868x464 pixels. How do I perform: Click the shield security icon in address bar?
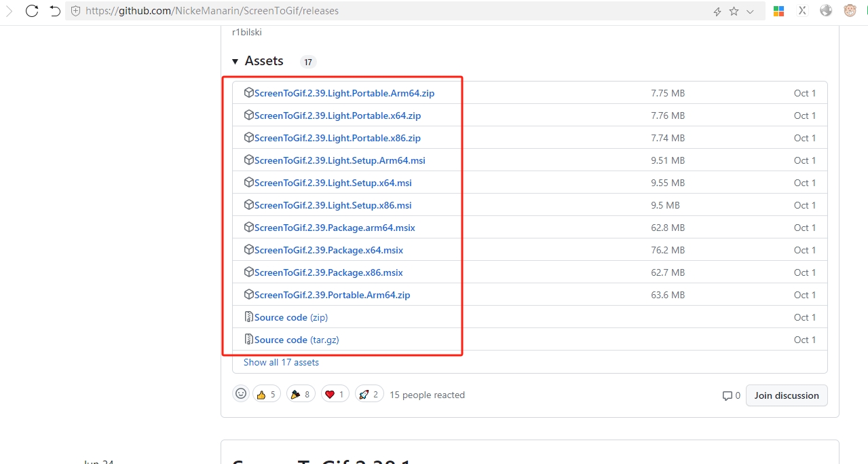pos(75,11)
